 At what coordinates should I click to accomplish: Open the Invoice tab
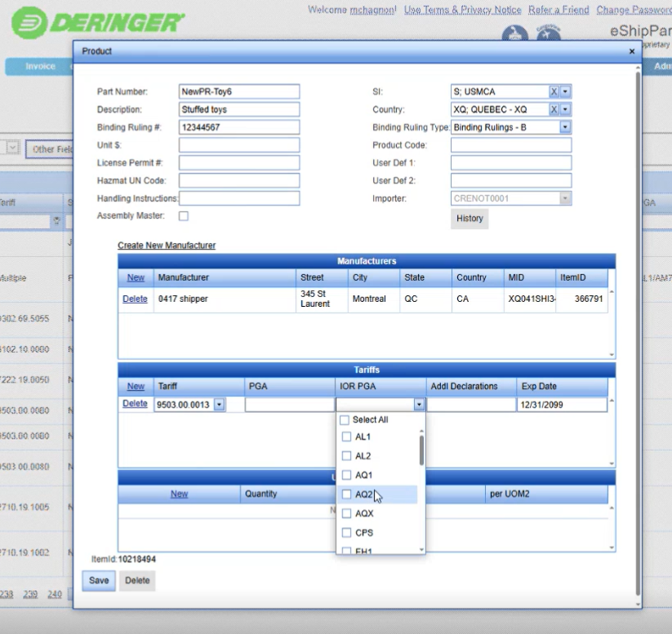click(x=39, y=67)
